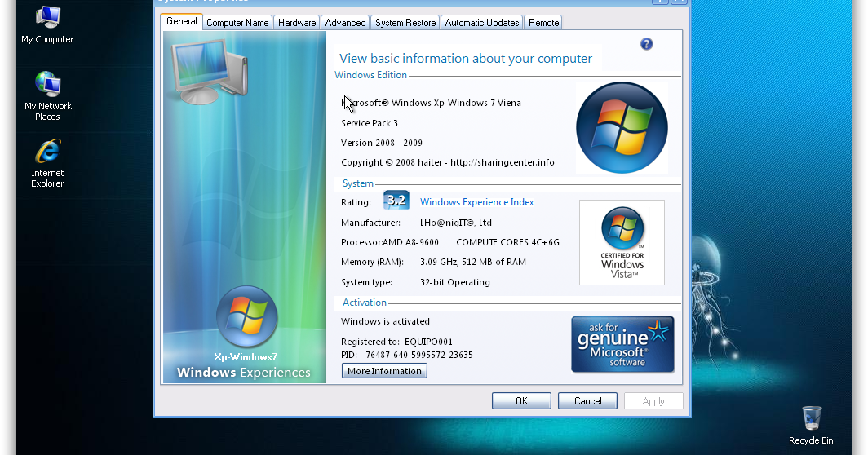
Task: Go to the Advanced tab
Action: pos(345,23)
